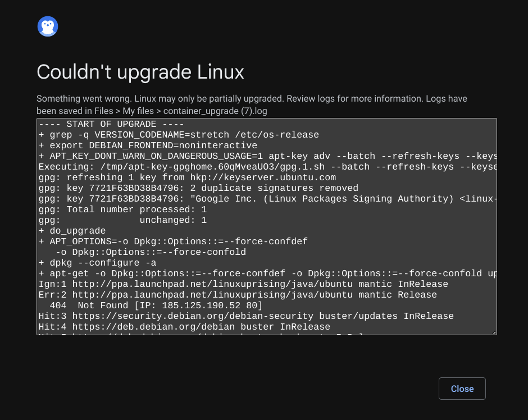528x420 pixels.
Task: Click the "404 Not Found" error line
Action: pyautogui.click(x=156, y=305)
